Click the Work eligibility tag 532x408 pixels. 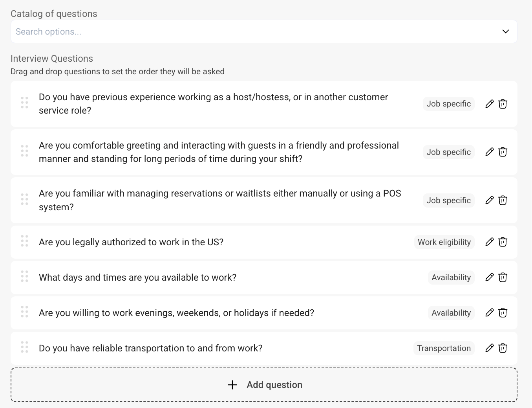(x=444, y=242)
